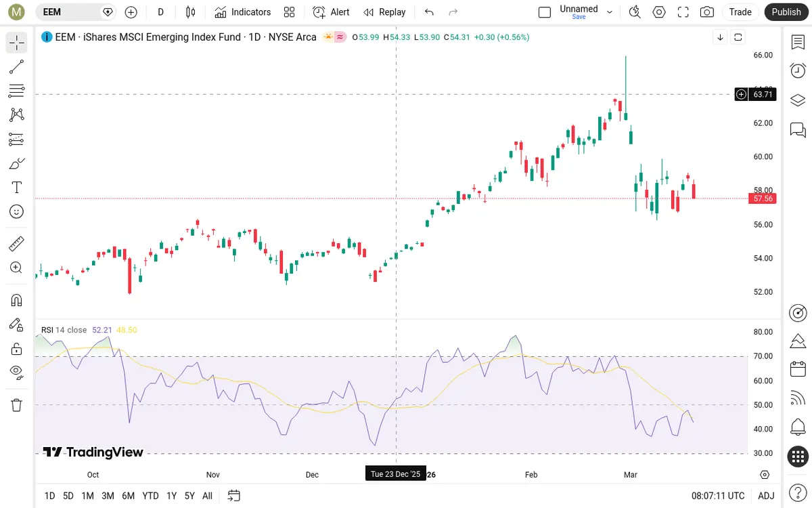812x508 pixels.
Task: Select the brush drawing tool
Action: tap(17, 163)
